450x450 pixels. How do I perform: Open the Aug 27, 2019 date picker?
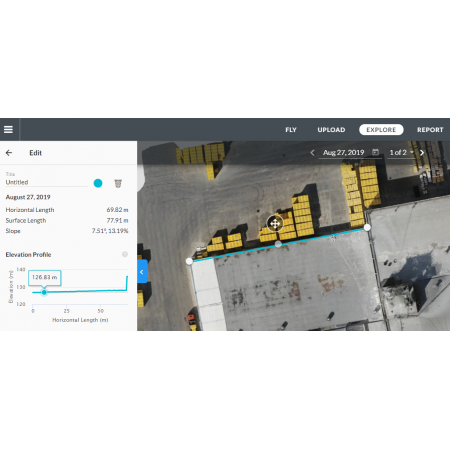[x=344, y=153]
